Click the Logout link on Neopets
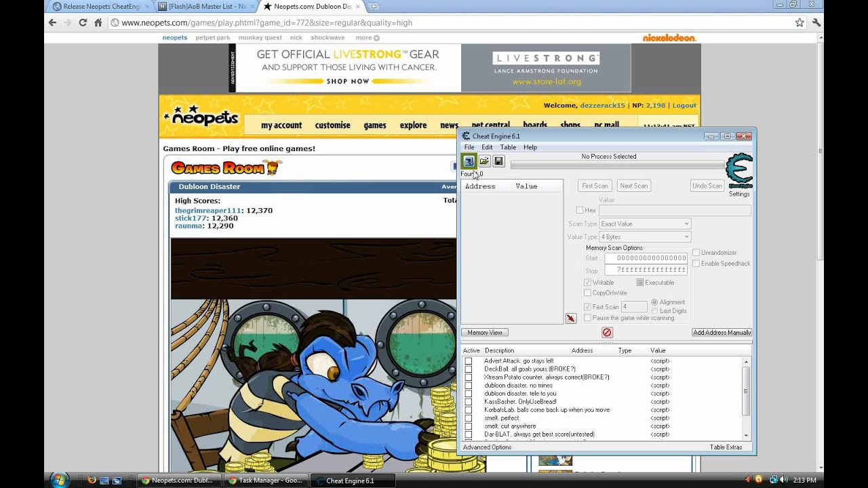The width and height of the screenshot is (868, 488). coord(684,106)
